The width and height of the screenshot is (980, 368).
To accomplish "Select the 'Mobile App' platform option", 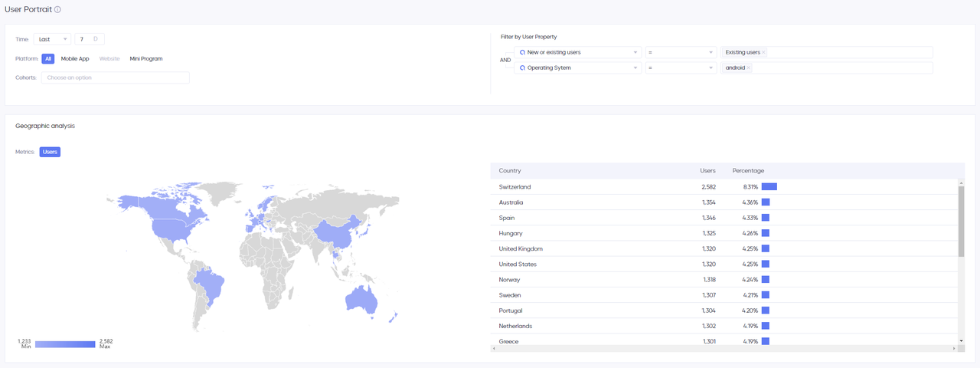I will click(x=75, y=58).
